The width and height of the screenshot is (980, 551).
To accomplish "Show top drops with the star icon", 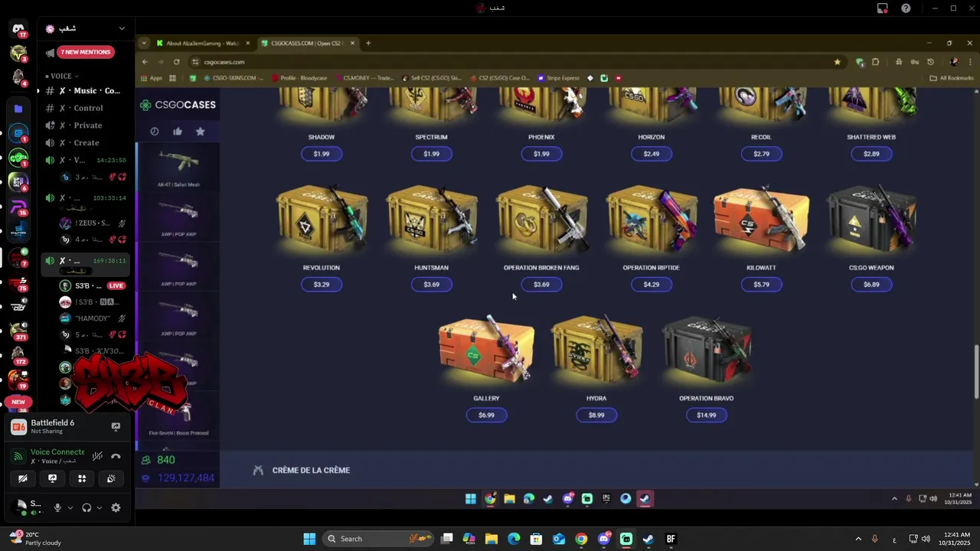I will pos(200,132).
